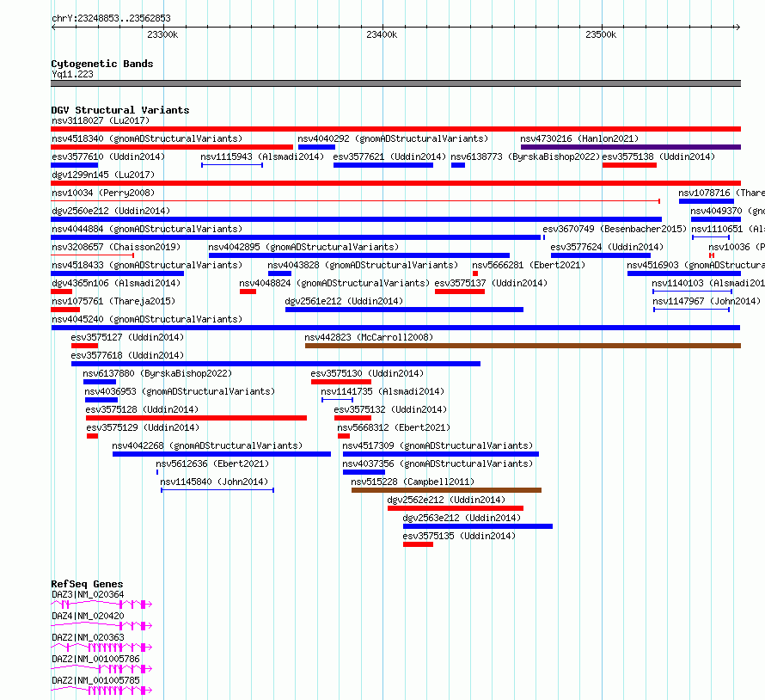This screenshot has height=700, width=765.
Task: Select nsv3208657 (Chaisson2019) label
Action: pos(116,247)
